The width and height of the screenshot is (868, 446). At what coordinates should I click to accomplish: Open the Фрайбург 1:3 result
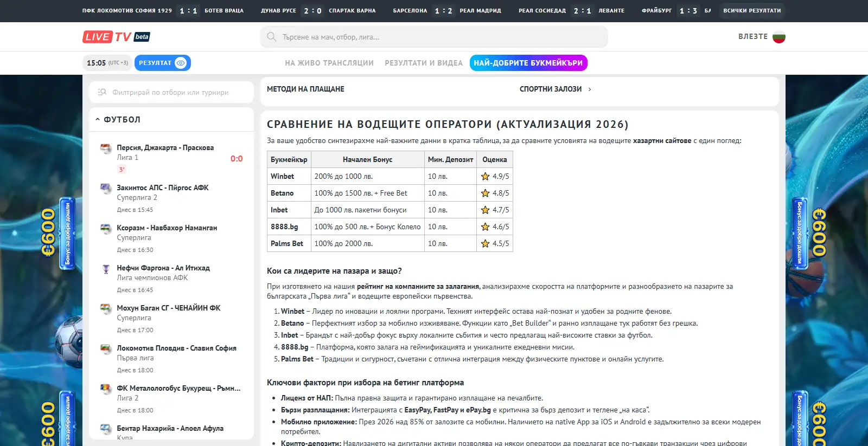(x=676, y=10)
